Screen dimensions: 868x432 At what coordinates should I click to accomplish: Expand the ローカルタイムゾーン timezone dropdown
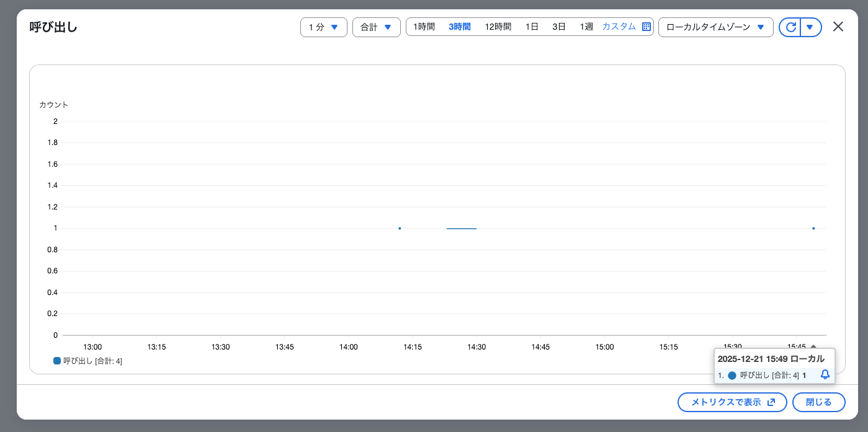(x=715, y=27)
